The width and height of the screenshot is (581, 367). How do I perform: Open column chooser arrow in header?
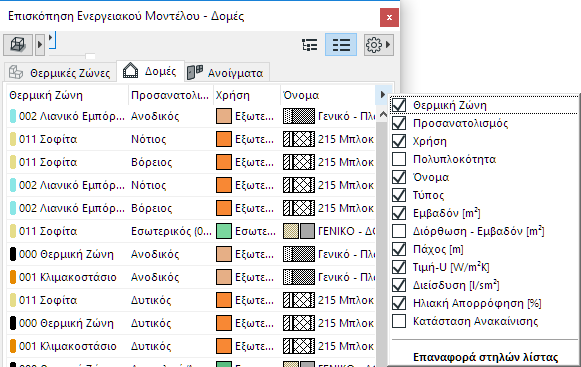coord(383,95)
